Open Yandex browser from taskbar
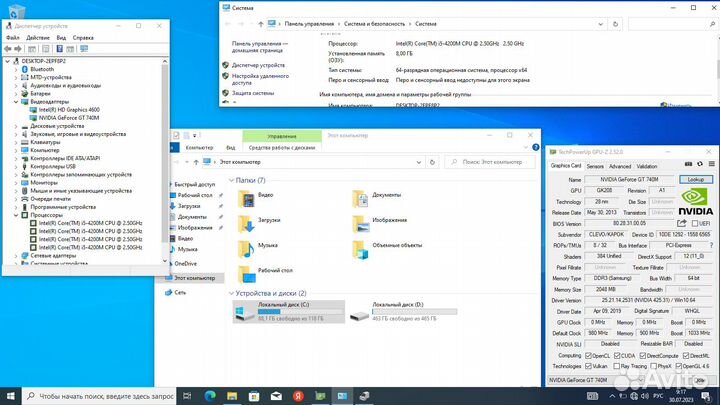This screenshot has height=405, width=720. point(298,396)
